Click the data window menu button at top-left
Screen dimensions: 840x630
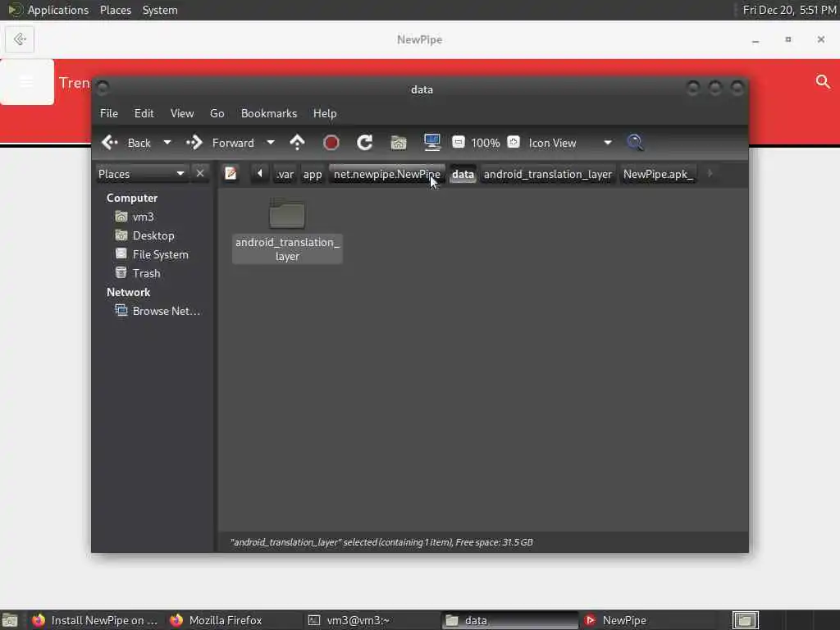(103, 87)
